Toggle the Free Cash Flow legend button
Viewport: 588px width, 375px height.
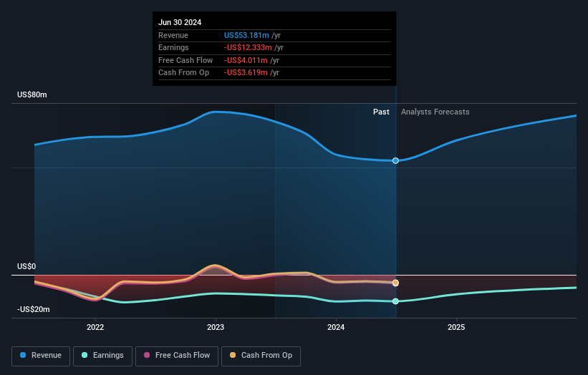pyautogui.click(x=177, y=356)
